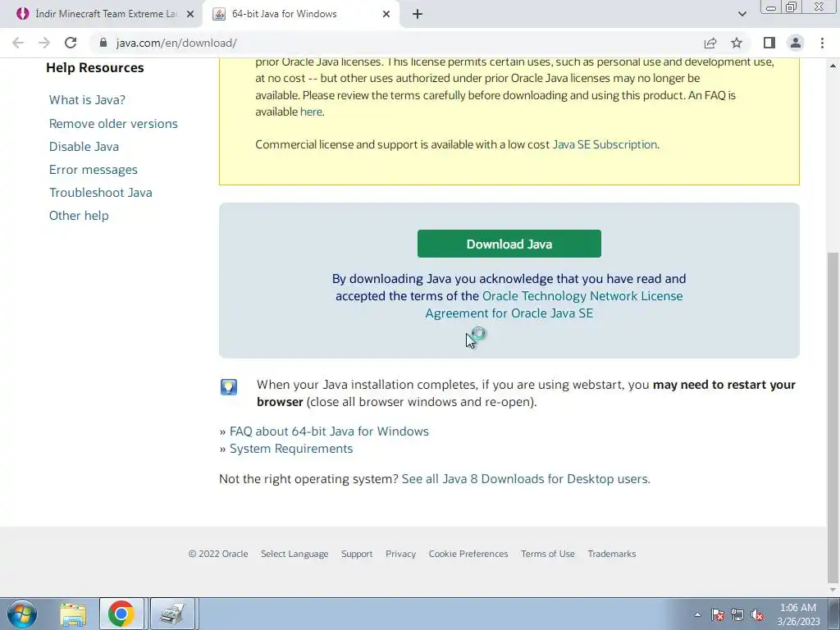The width and height of the screenshot is (840, 630).
Task: Close the Minecraft Team Extreme tab
Action: click(190, 15)
